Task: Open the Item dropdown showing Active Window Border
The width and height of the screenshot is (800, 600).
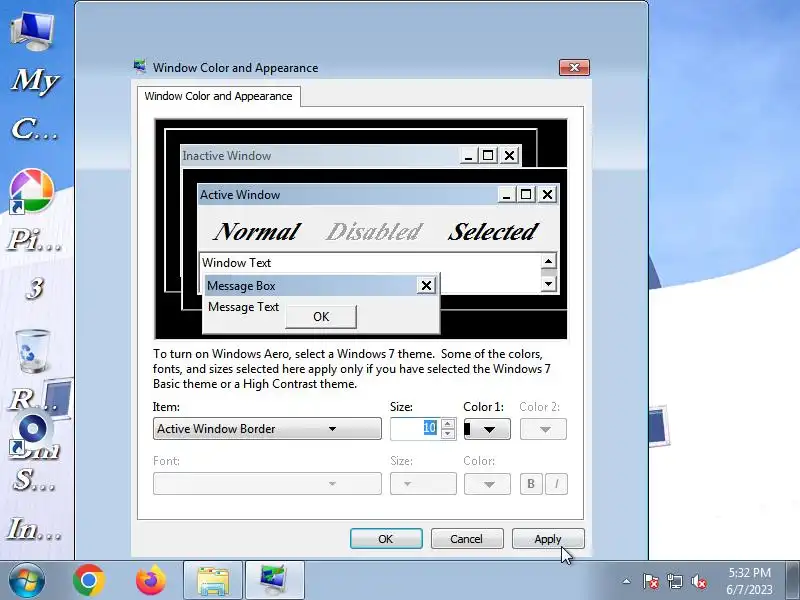Action: 267,429
